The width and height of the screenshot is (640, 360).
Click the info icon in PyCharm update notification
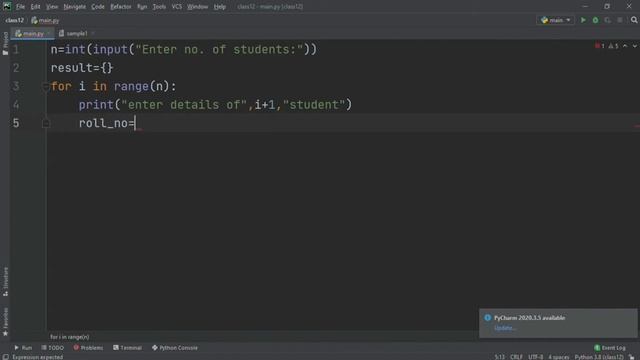[x=487, y=318]
